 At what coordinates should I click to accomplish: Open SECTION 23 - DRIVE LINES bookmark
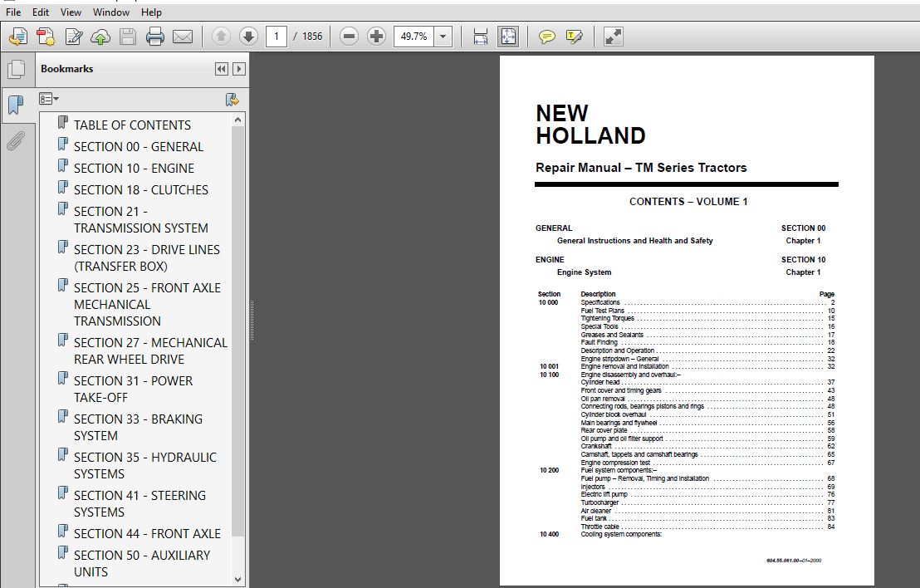pos(147,257)
